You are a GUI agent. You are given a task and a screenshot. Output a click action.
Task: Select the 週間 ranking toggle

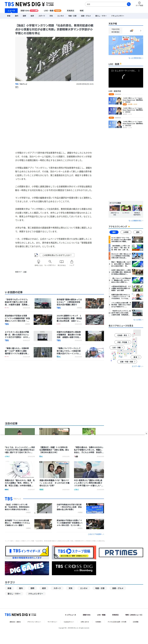tap(138, 232)
